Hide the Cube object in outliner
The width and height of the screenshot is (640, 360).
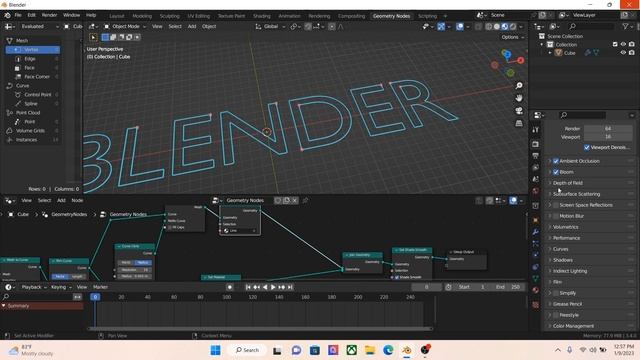click(623, 53)
